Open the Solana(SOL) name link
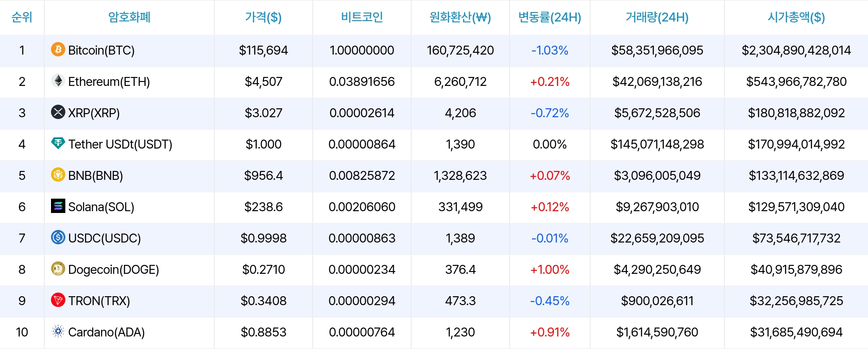868x349 pixels. (101, 207)
